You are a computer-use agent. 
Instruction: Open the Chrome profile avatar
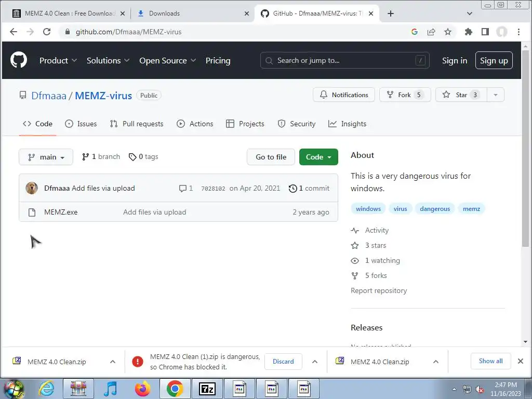click(x=502, y=32)
